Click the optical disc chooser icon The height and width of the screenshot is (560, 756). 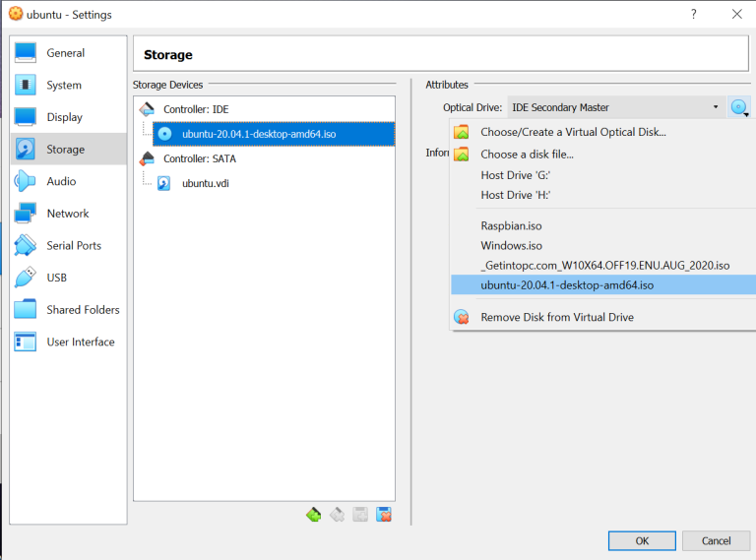(739, 107)
